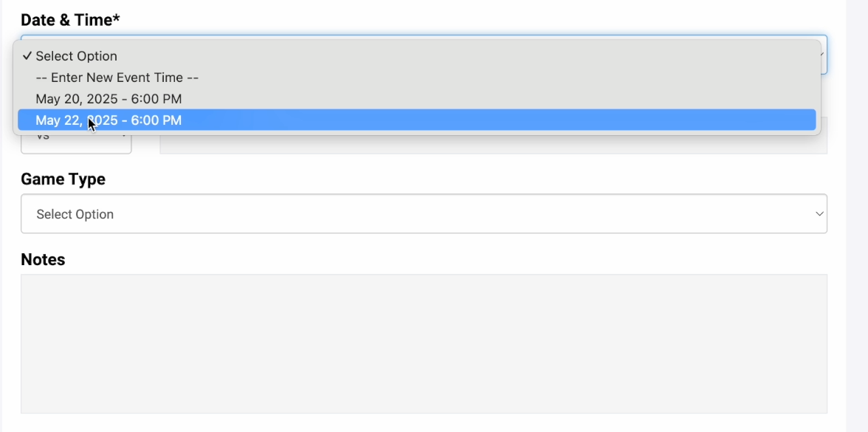This screenshot has width=868, height=432.
Task: Open the Game Type dropdown
Action: click(424, 214)
